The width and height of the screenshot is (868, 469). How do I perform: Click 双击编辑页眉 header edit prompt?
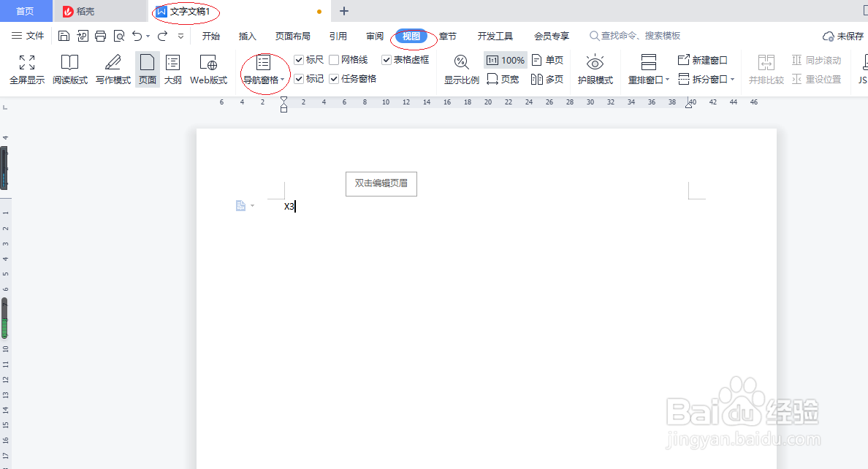point(381,183)
